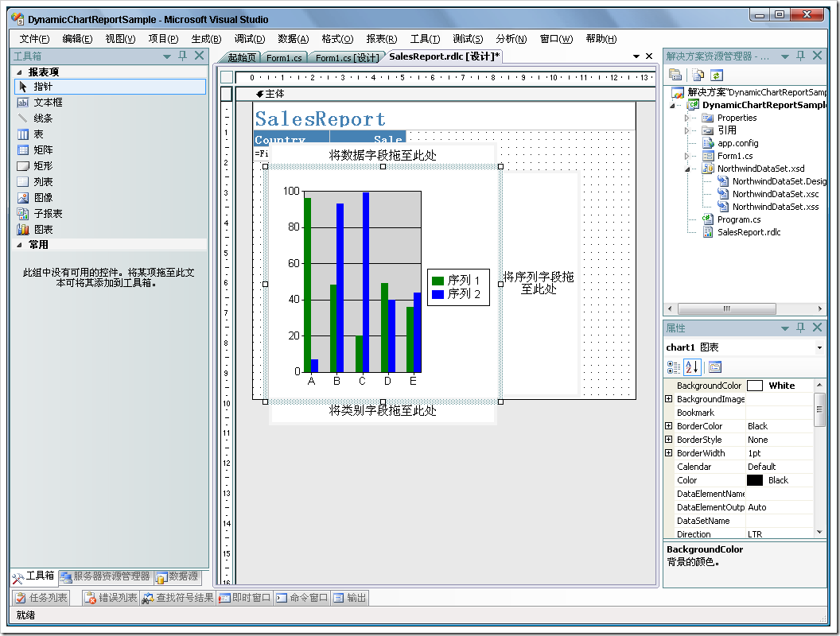
Task: Open the 错误列表 error list pane
Action: 111,598
